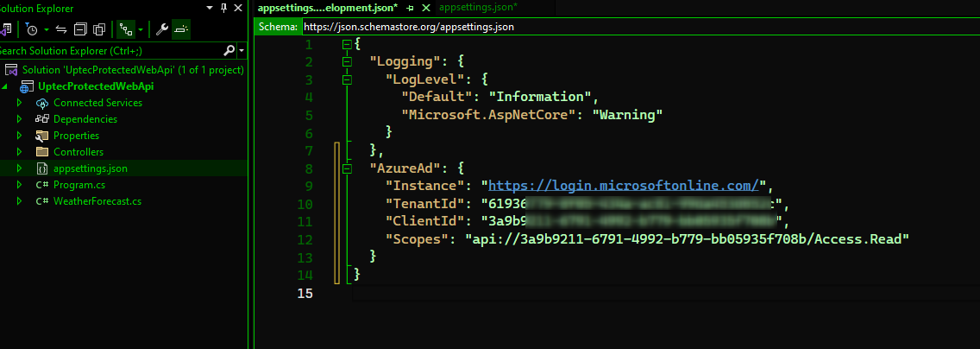The height and width of the screenshot is (349, 980).
Task: Open Properties via the wrench icon
Action: tap(161, 29)
